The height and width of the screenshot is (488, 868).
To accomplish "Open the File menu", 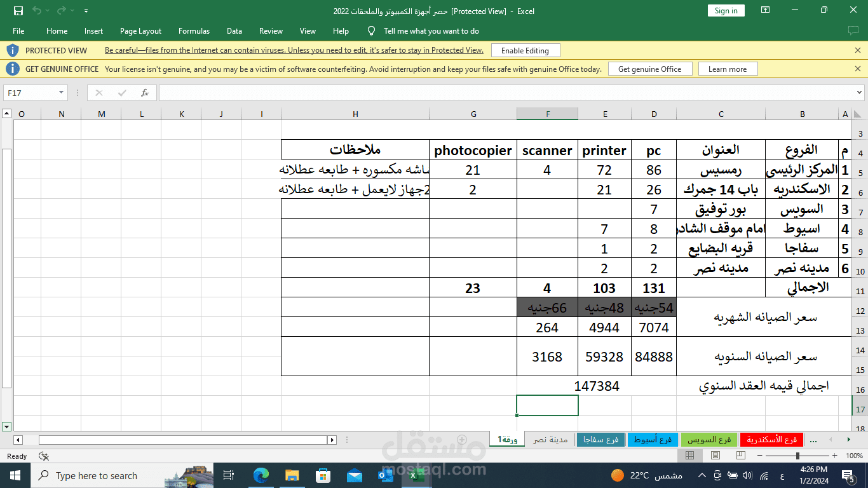I will click(18, 31).
